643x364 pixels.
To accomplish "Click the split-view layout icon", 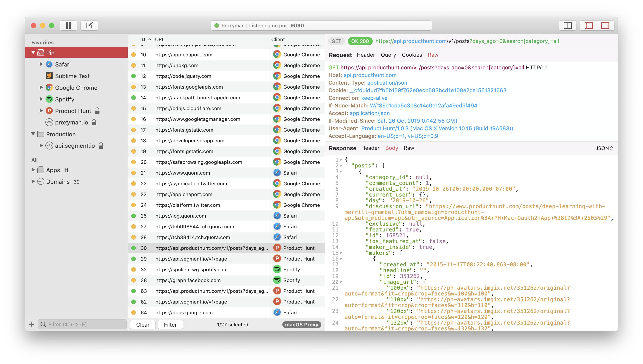I will [567, 26].
